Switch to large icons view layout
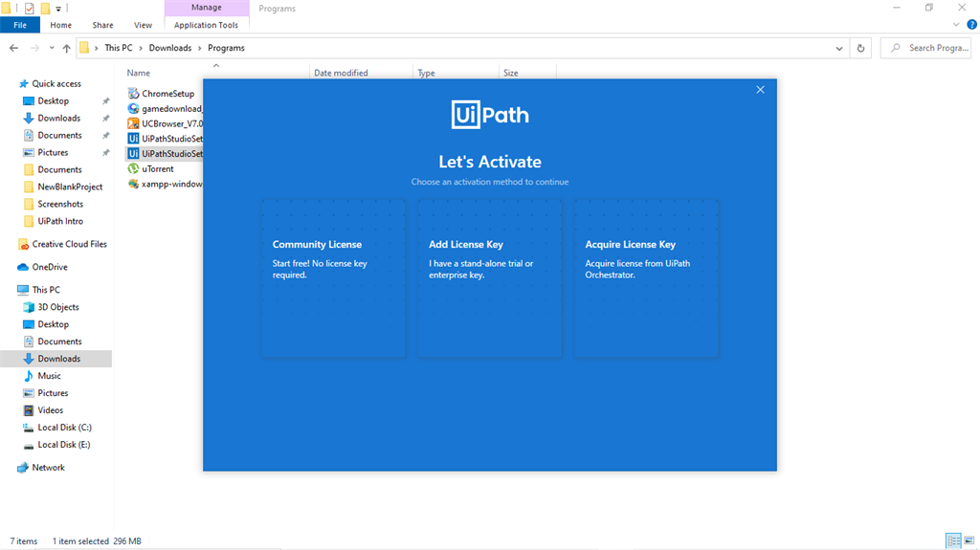The image size is (980, 550). (969, 540)
